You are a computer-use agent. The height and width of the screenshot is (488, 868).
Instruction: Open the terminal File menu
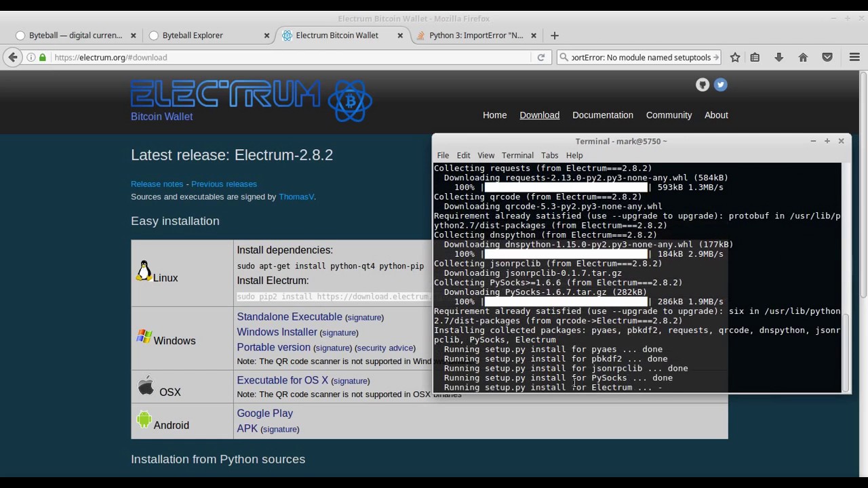pyautogui.click(x=443, y=155)
